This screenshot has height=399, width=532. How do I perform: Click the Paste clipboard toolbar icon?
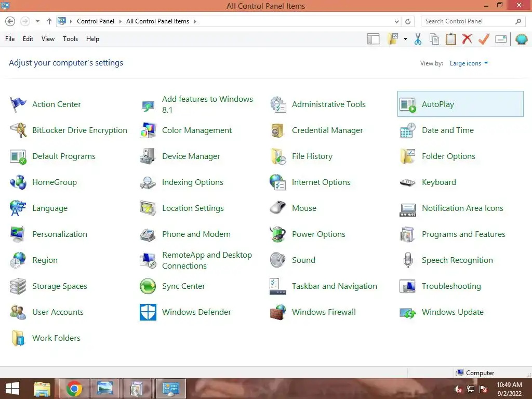tap(450, 39)
